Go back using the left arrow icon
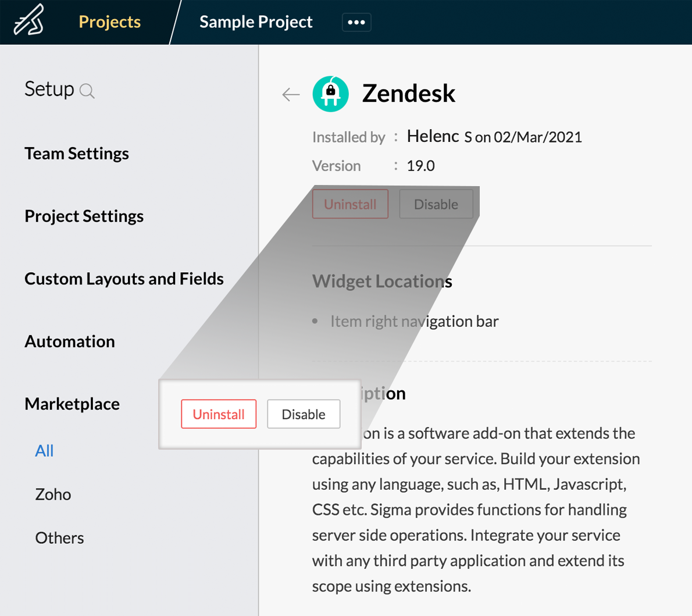Screen dimensions: 692x616 point(291,94)
